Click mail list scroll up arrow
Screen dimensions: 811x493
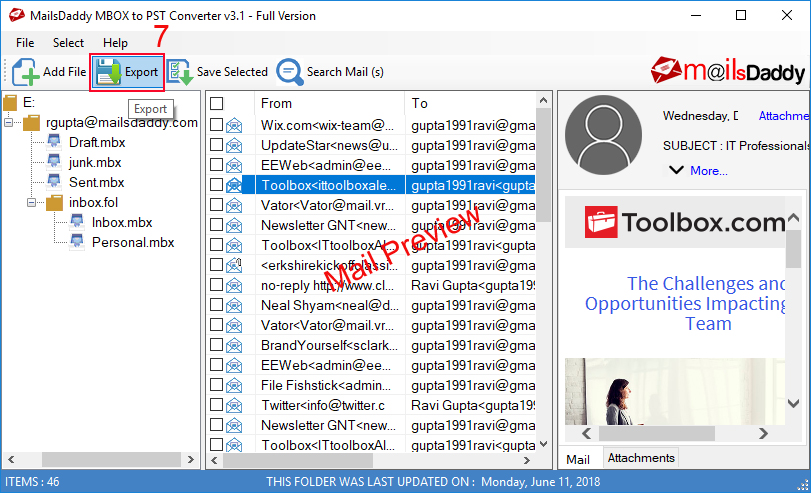pos(543,100)
